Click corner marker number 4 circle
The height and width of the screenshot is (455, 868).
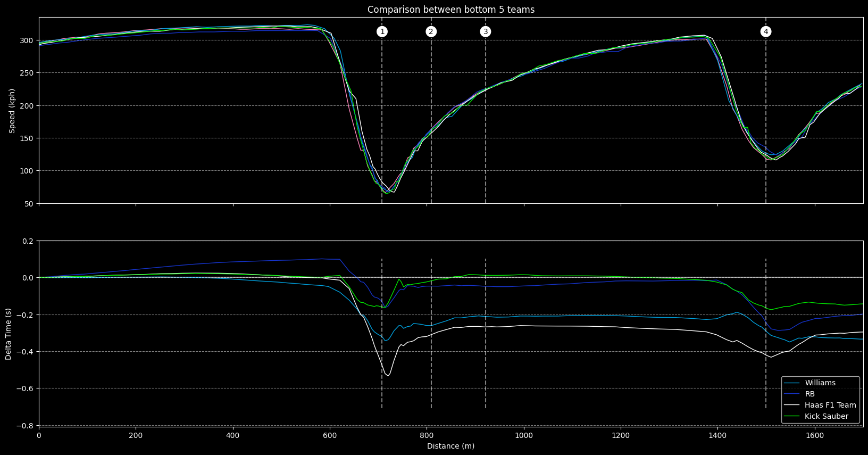click(x=766, y=31)
